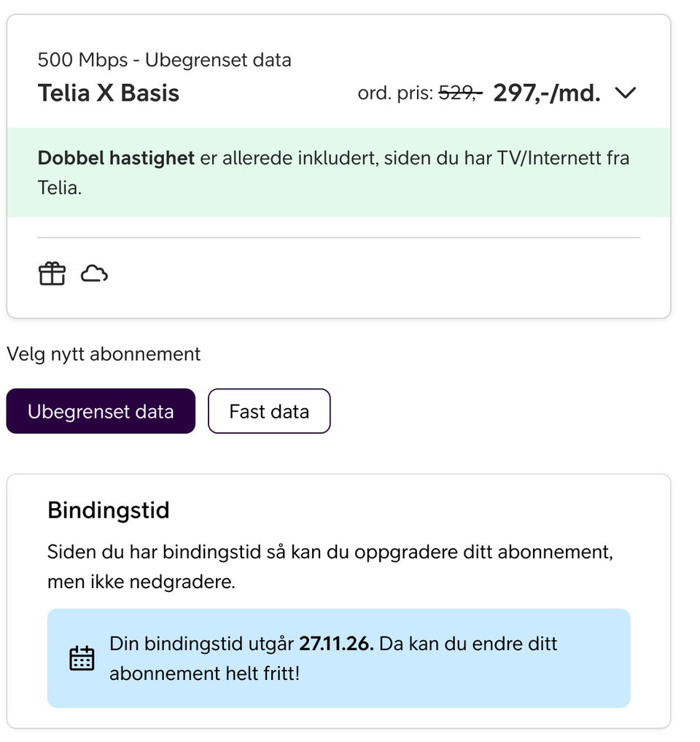Click the Velg nytt abonnement label

point(103,354)
